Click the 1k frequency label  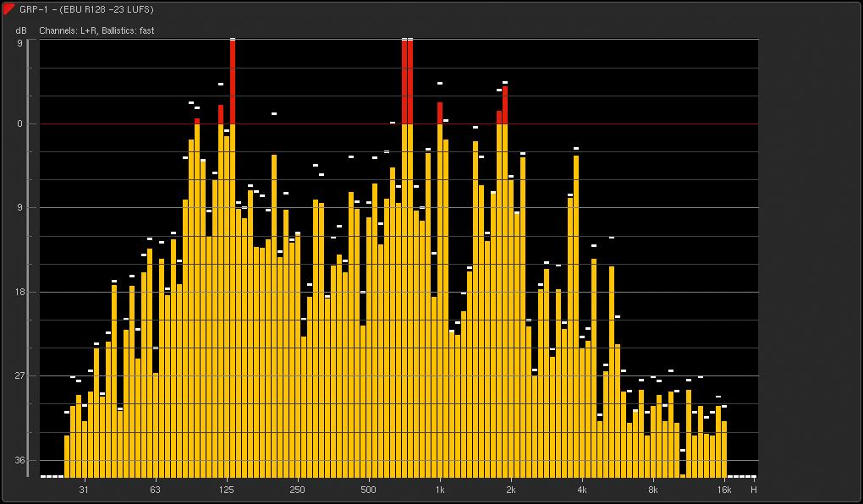pyautogui.click(x=440, y=490)
